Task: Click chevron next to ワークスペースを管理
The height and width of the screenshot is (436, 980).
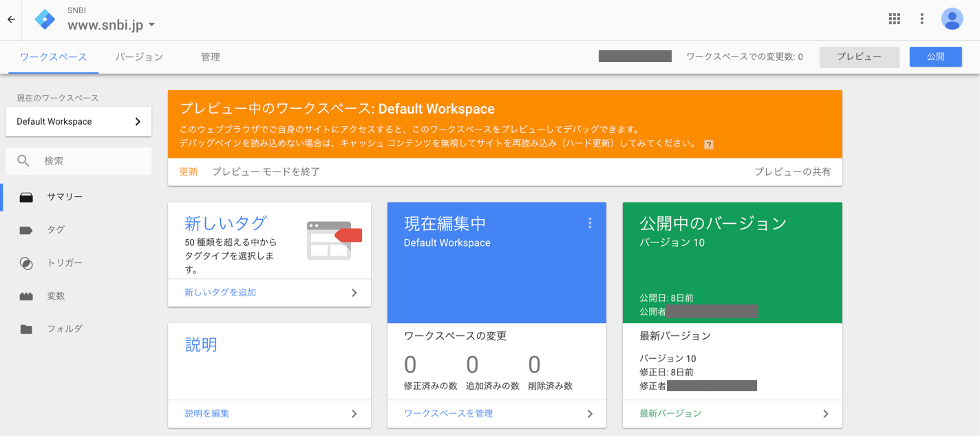Action: pos(590,414)
